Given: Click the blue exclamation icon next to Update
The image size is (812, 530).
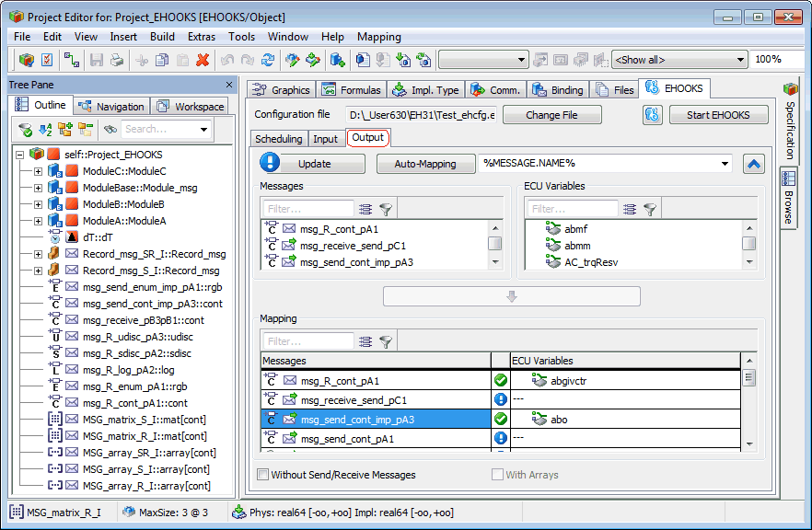Looking at the screenshot, I should (269, 163).
